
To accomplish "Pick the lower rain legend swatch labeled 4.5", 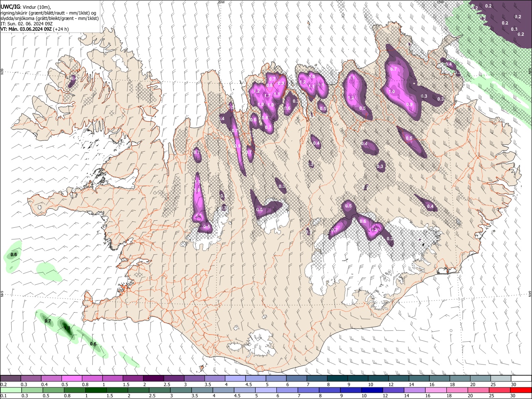I will pos(244,390).
